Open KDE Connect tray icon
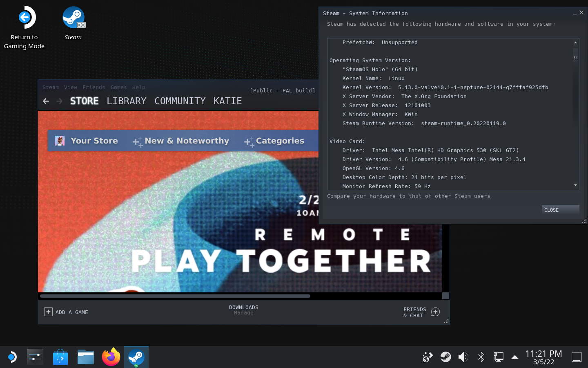The width and height of the screenshot is (588, 368). click(428, 357)
